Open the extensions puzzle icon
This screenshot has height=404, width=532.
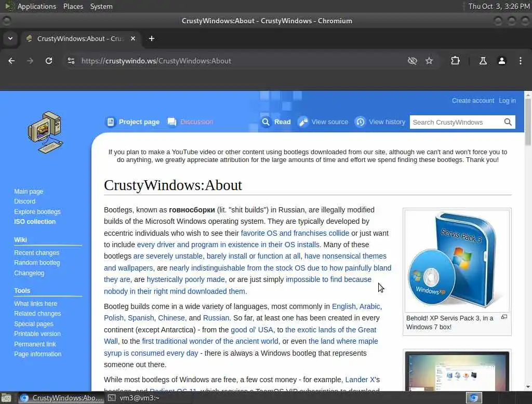point(455,61)
